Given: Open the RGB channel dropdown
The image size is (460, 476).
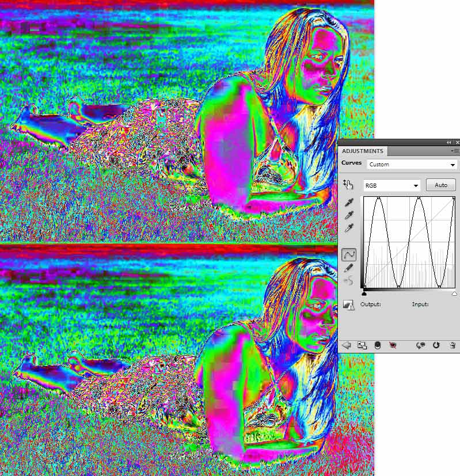Looking at the screenshot, I should click(391, 185).
